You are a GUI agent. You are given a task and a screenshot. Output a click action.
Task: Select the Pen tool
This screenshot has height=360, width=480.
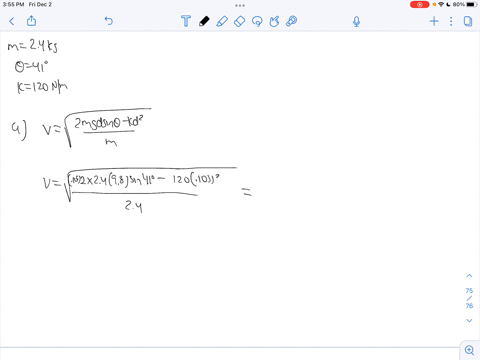coord(204,21)
